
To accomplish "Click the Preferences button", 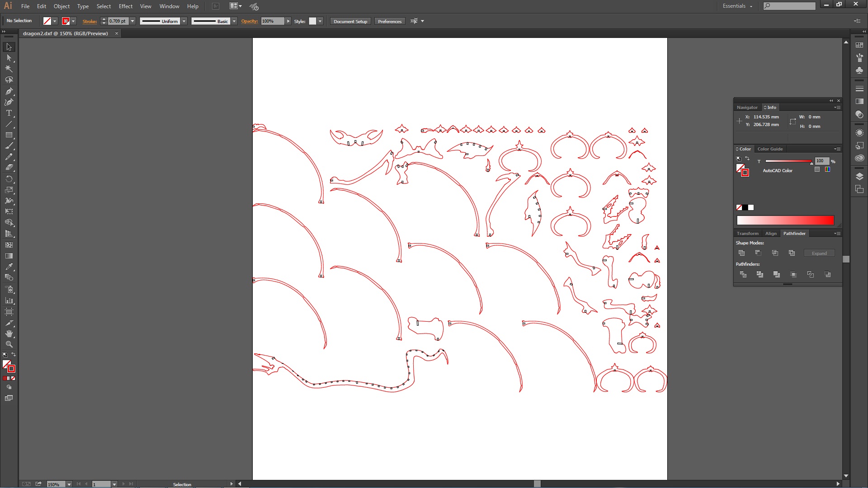I will point(389,21).
